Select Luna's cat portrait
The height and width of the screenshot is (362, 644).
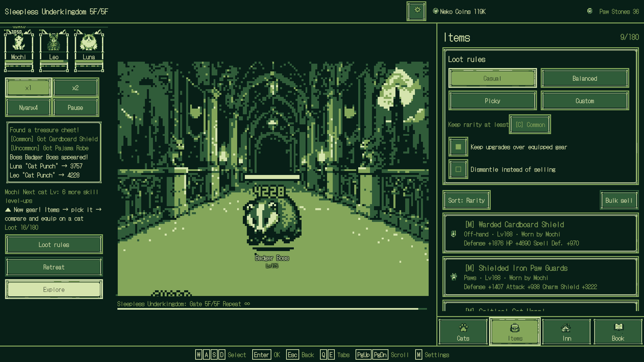point(89,50)
